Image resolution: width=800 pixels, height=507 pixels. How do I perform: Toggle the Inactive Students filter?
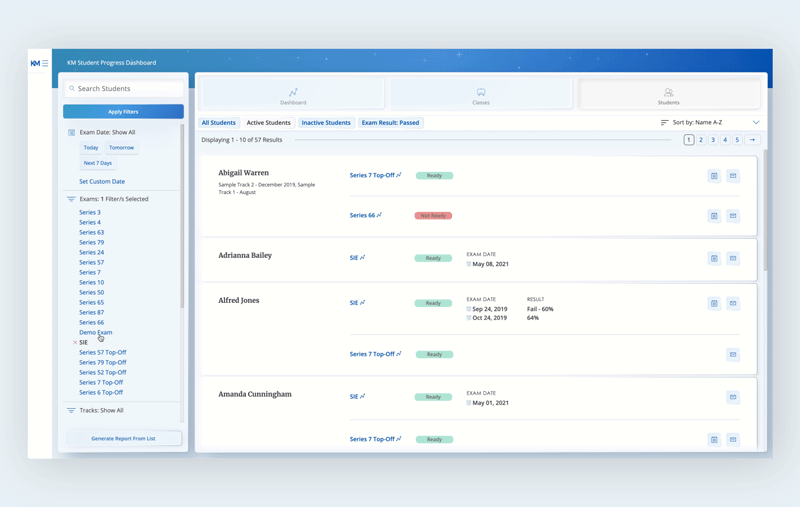326,123
